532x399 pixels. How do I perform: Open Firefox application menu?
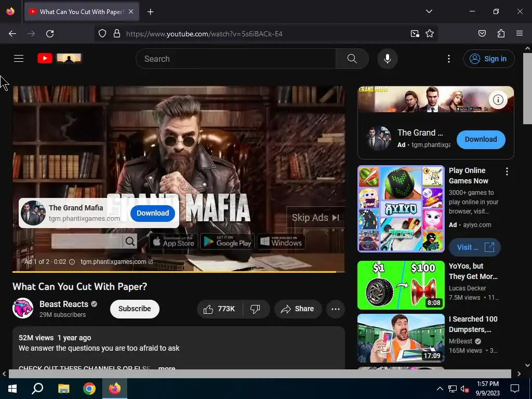[519, 34]
